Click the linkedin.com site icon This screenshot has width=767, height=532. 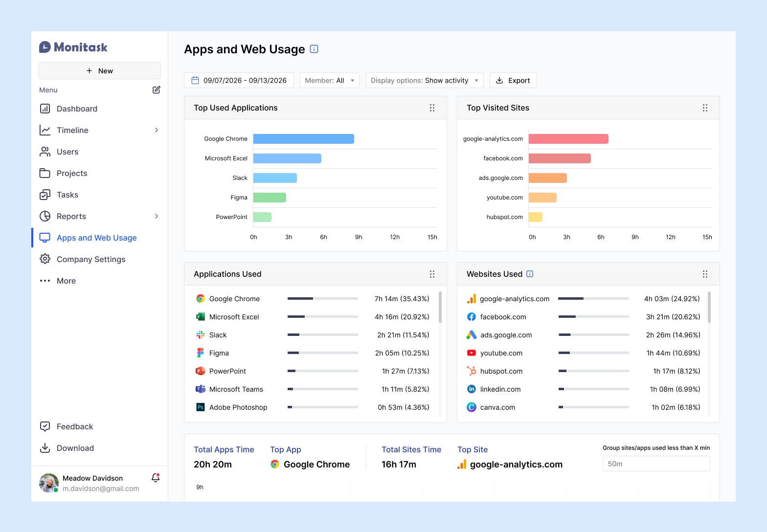coord(472,389)
